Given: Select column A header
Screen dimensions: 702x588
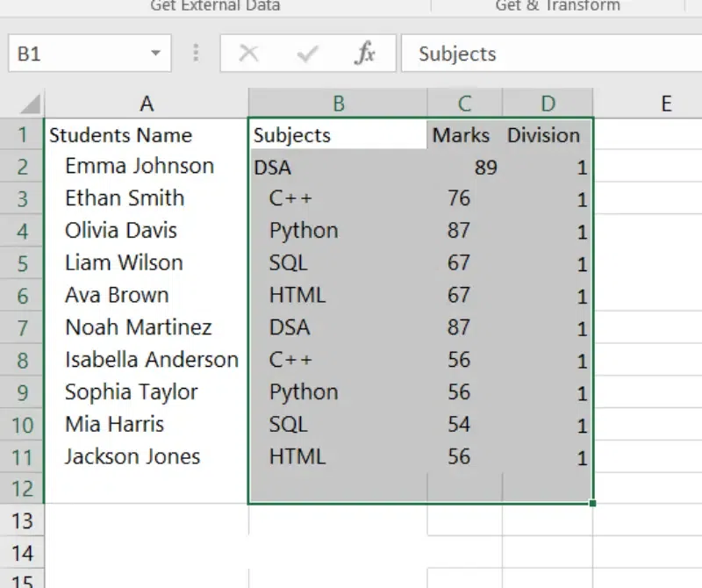Looking at the screenshot, I should tap(147, 104).
